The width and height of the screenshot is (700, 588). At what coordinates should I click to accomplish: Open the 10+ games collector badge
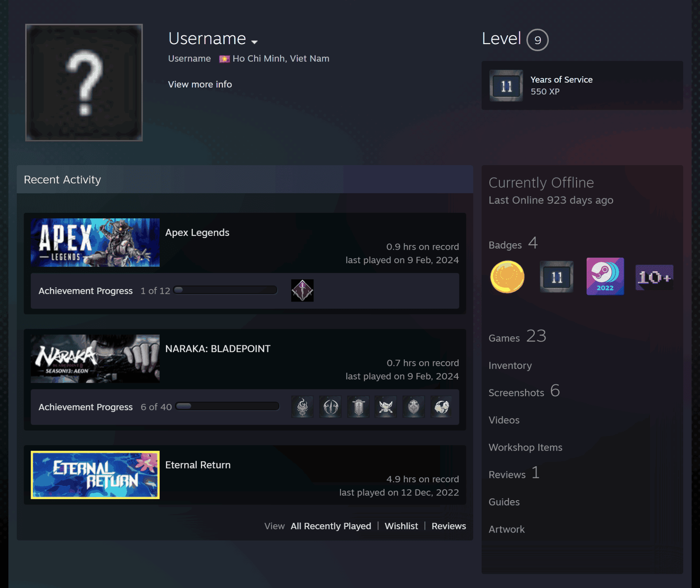coord(654,277)
